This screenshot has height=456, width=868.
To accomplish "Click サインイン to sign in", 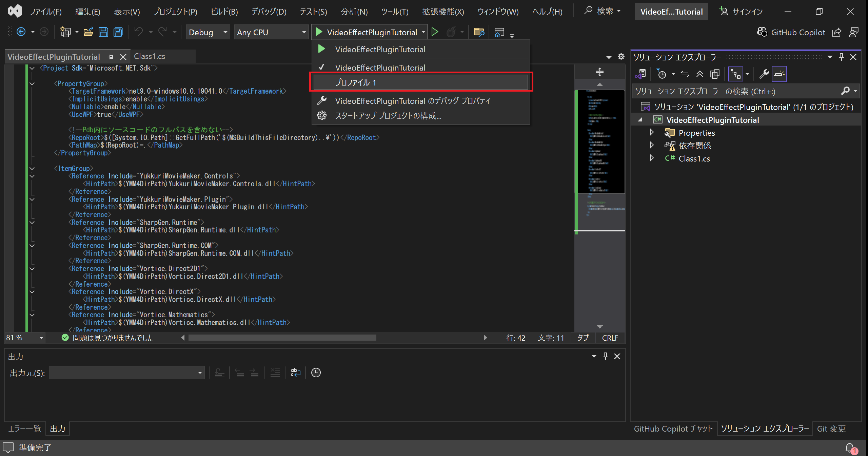I will [741, 12].
